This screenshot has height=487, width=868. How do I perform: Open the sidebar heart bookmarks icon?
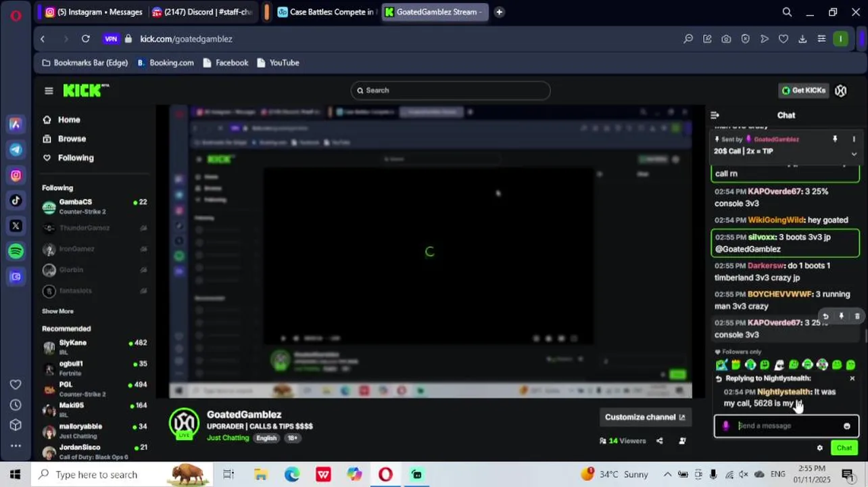[16, 384]
